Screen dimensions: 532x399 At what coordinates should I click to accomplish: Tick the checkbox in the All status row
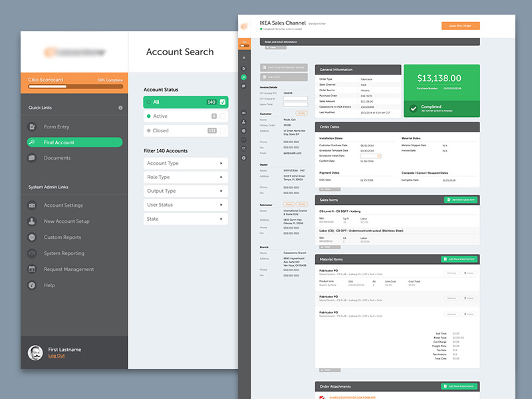click(x=223, y=102)
